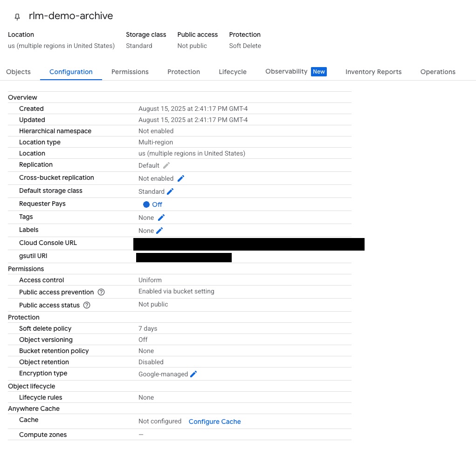Edit Encryption type pencil icon
This screenshot has width=476, height=456.
[193, 374]
